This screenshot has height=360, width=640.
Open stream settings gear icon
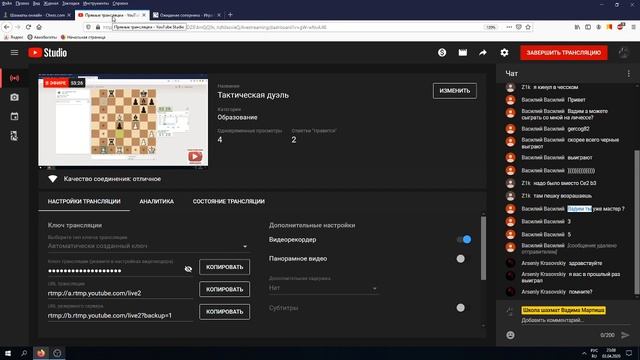[504, 53]
